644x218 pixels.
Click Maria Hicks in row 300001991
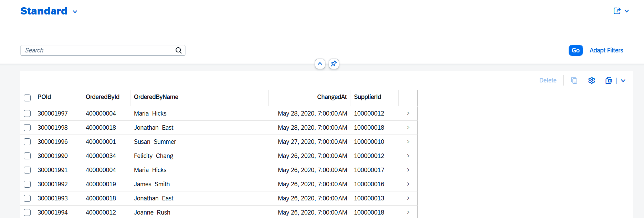[150, 170]
